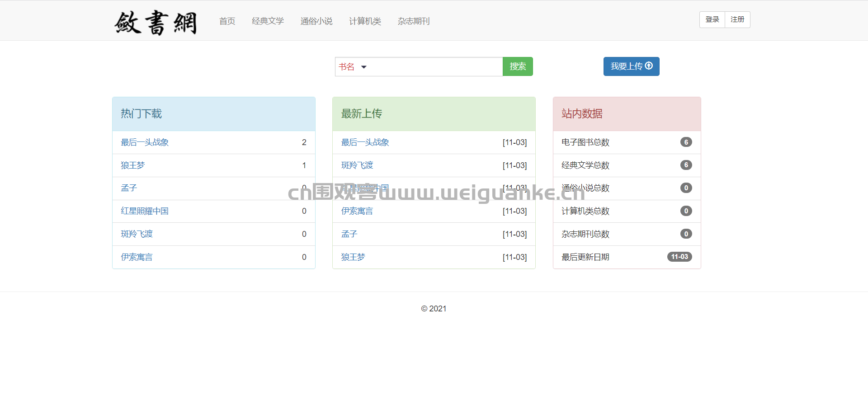Focus the book search input field
The image size is (868, 400).
click(x=436, y=67)
